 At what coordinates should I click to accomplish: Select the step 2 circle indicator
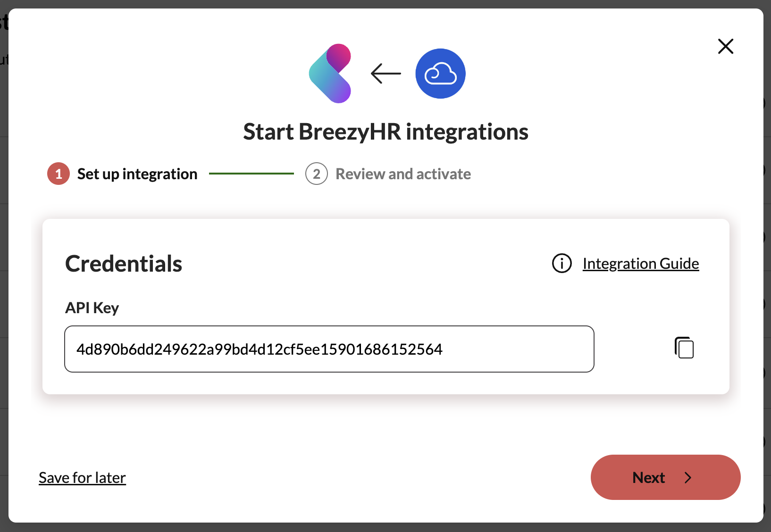click(x=316, y=174)
